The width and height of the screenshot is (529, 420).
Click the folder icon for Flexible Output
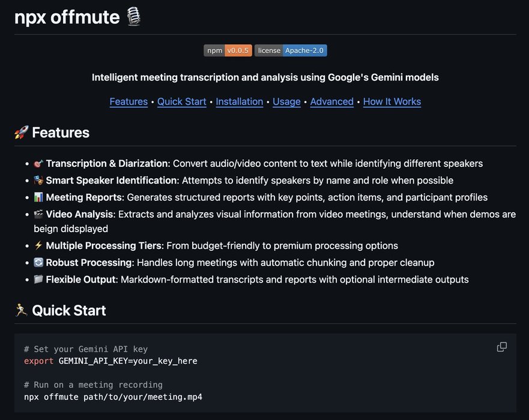coord(38,279)
